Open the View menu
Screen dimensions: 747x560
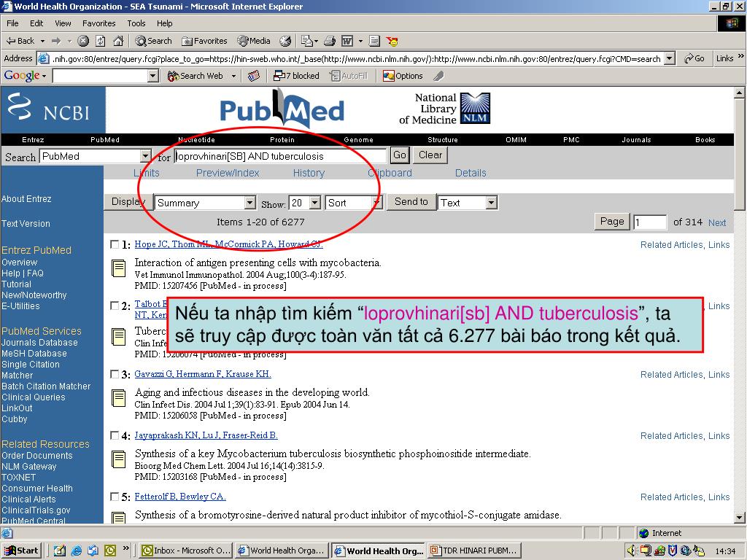pos(63,23)
